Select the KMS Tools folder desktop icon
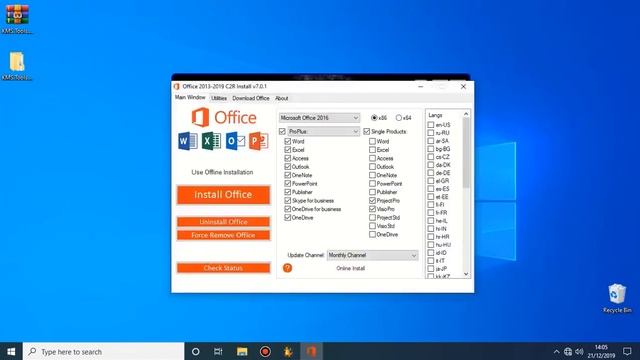 [x=17, y=66]
